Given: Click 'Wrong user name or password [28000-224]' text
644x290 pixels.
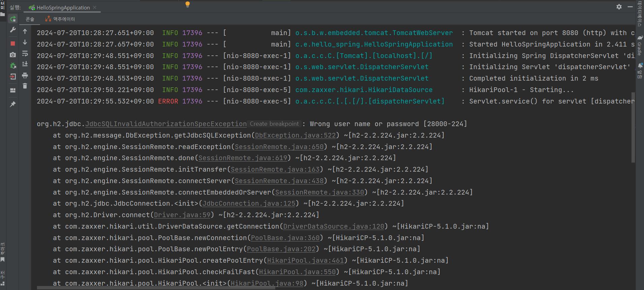Looking at the screenshot, I should (x=388, y=124).
